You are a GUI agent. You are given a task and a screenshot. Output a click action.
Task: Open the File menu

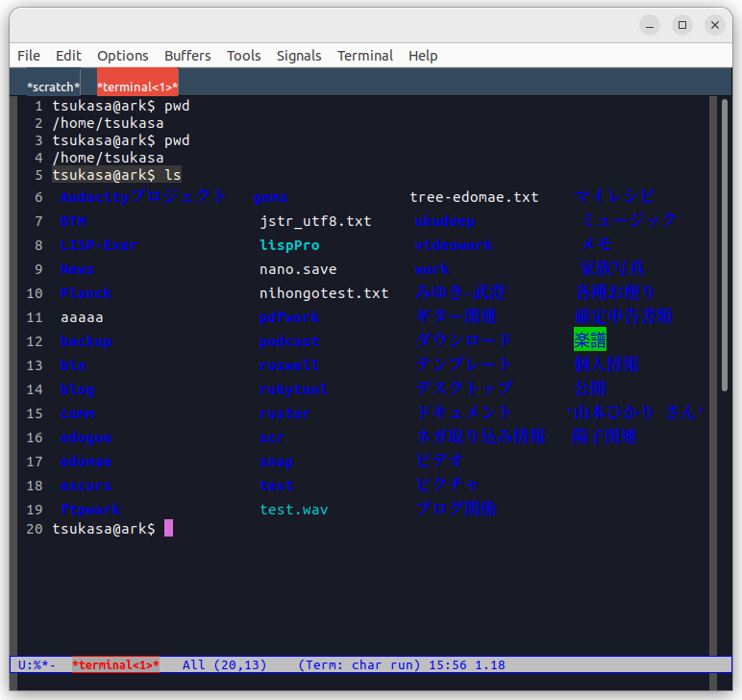pyautogui.click(x=29, y=56)
